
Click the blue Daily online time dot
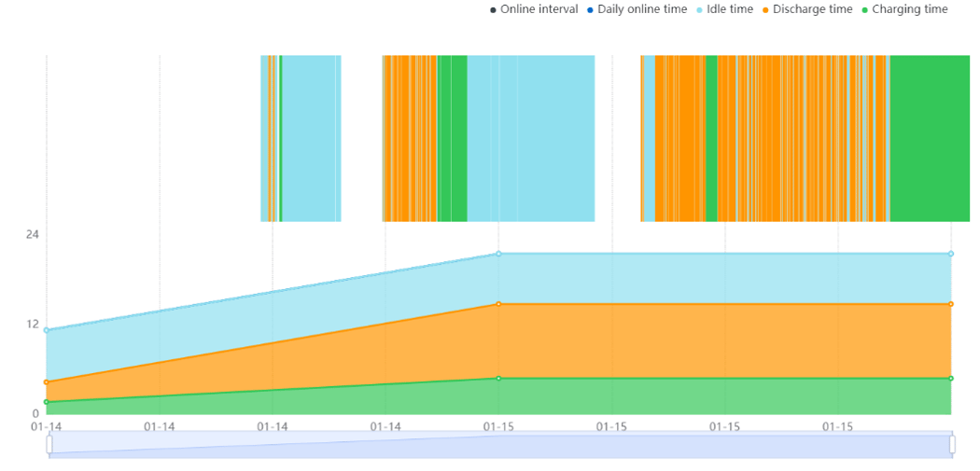click(x=591, y=10)
